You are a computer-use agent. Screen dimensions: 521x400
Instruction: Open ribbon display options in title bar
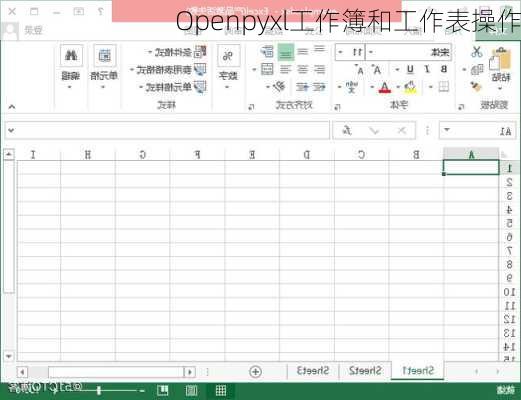(x=79, y=12)
